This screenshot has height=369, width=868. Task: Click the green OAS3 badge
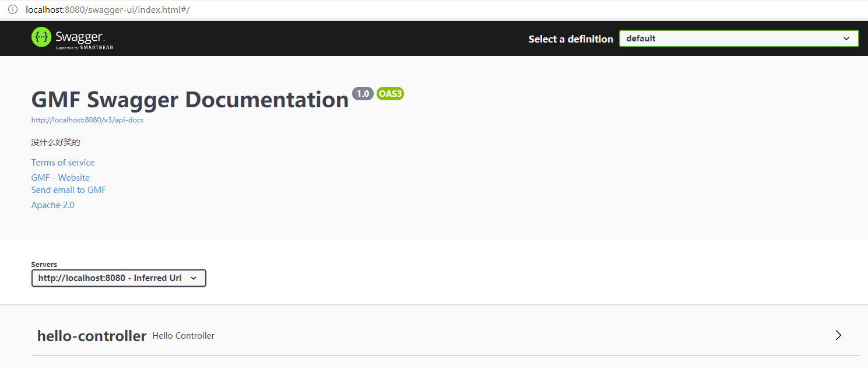tap(390, 93)
